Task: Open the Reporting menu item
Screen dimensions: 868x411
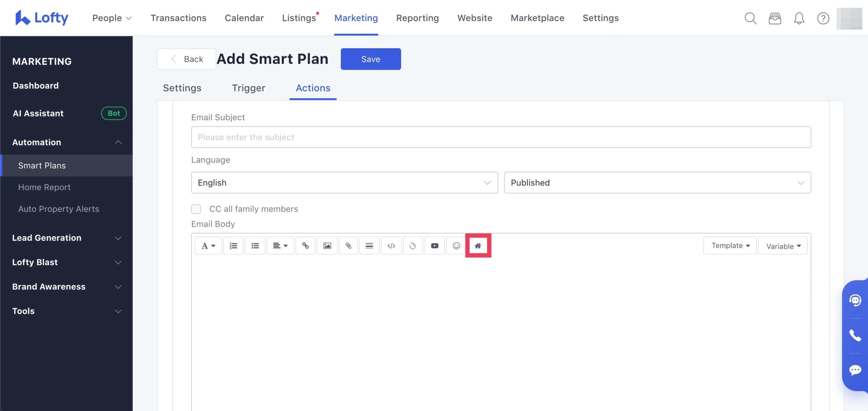Action: pyautogui.click(x=417, y=18)
